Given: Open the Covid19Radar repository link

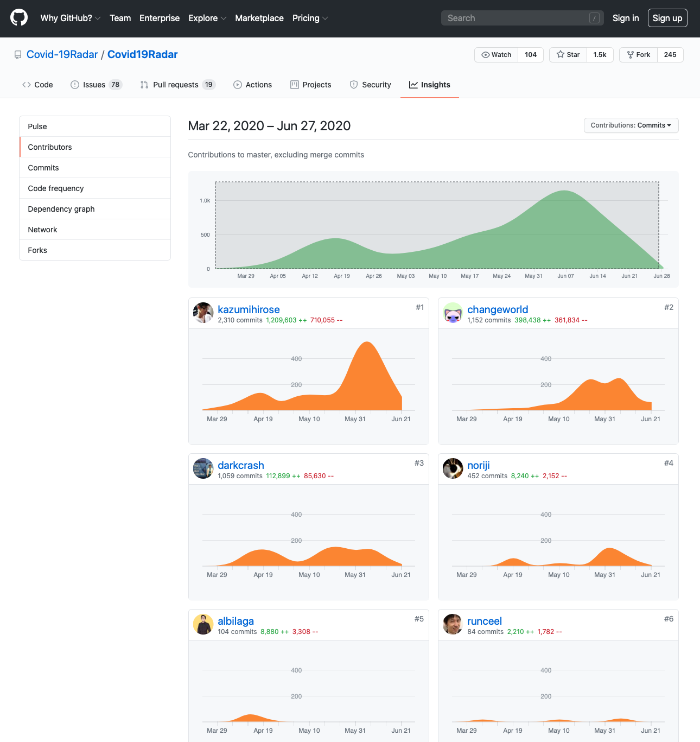Looking at the screenshot, I should pyautogui.click(x=143, y=54).
